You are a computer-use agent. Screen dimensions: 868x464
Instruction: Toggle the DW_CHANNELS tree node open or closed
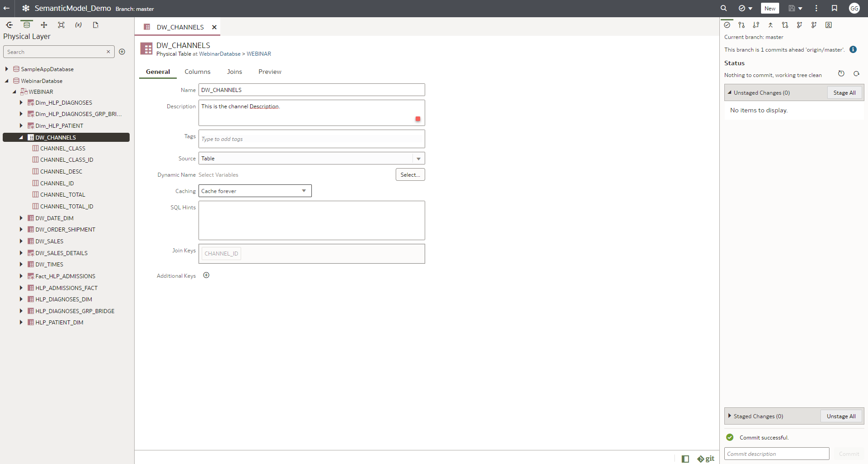pos(21,137)
